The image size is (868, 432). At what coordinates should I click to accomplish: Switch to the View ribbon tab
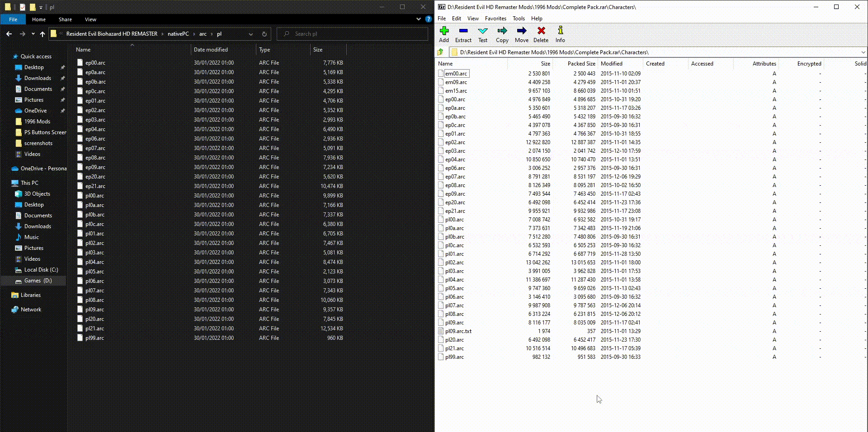(90, 19)
